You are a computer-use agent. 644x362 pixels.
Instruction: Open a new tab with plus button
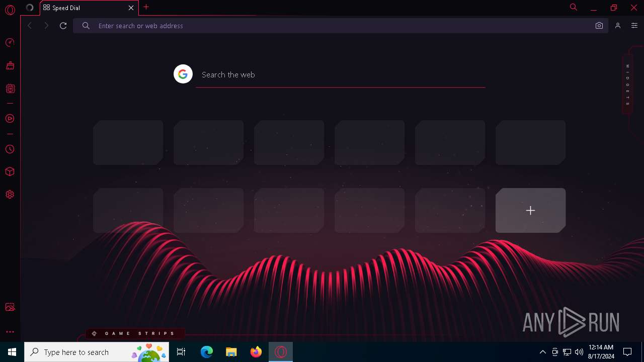pyautogui.click(x=146, y=7)
